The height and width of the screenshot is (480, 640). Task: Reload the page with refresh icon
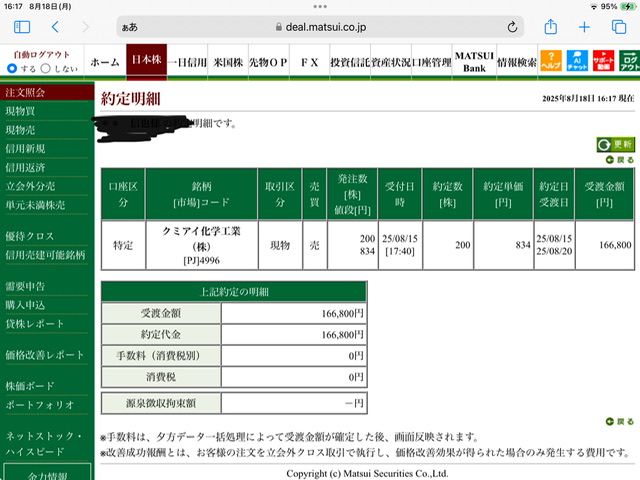click(512, 27)
